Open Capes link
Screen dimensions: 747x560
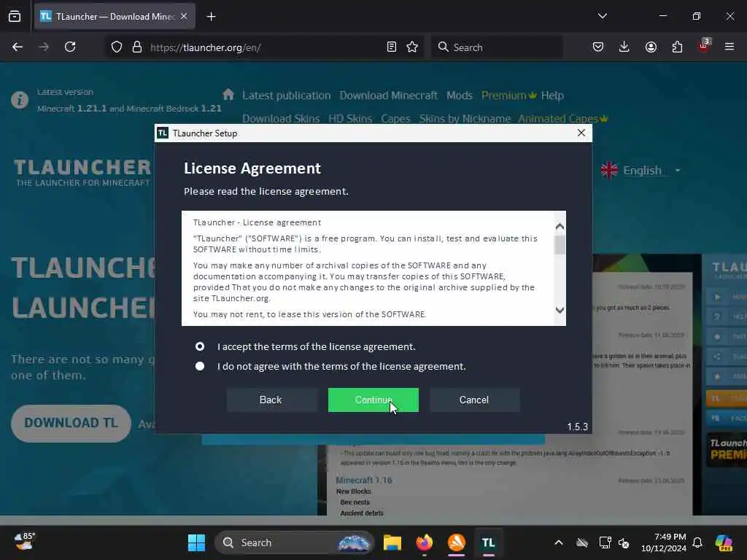tap(395, 119)
